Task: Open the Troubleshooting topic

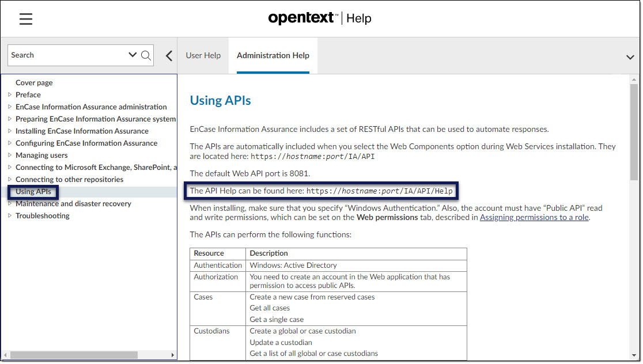Action: (42, 215)
